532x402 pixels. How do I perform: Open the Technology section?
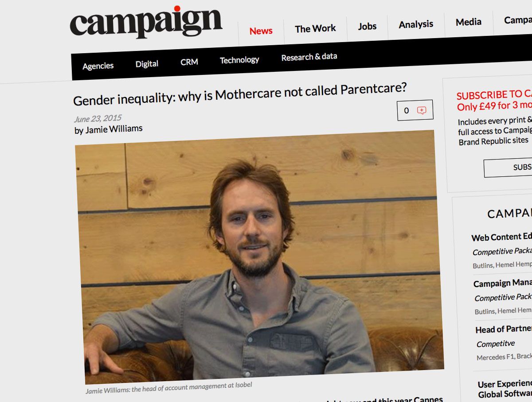coord(239,60)
